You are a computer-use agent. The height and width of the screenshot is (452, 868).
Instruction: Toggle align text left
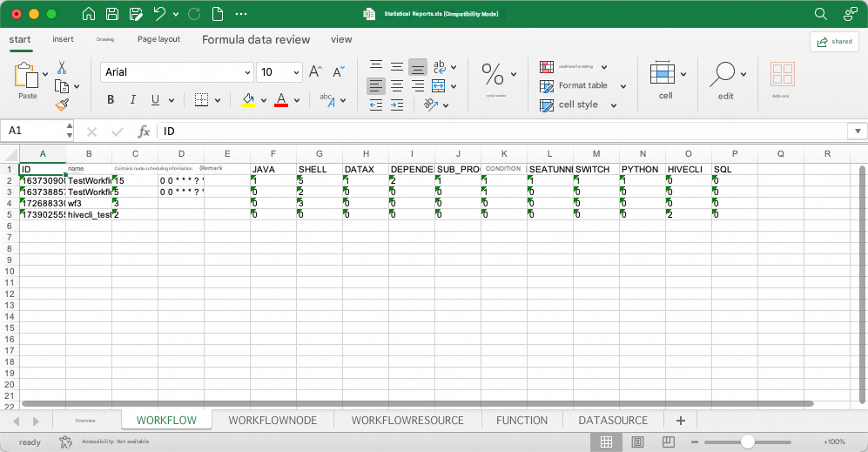click(x=376, y=86)
